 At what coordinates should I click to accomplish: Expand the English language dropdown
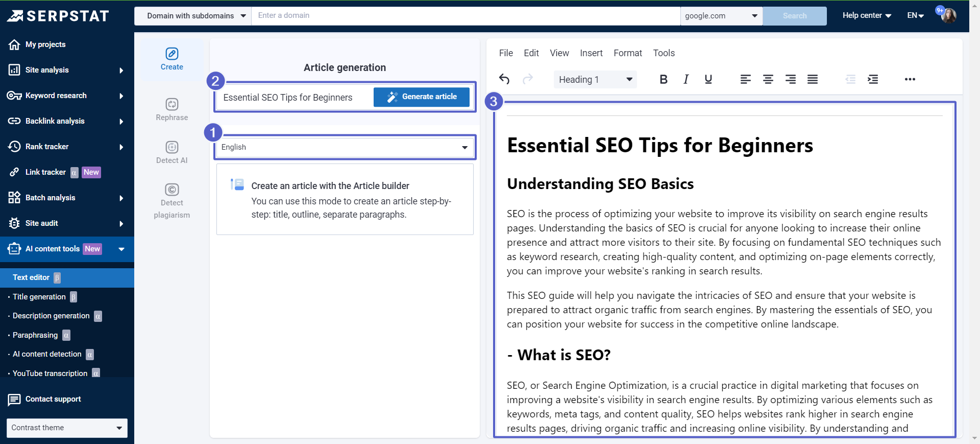tap(345, 147)
